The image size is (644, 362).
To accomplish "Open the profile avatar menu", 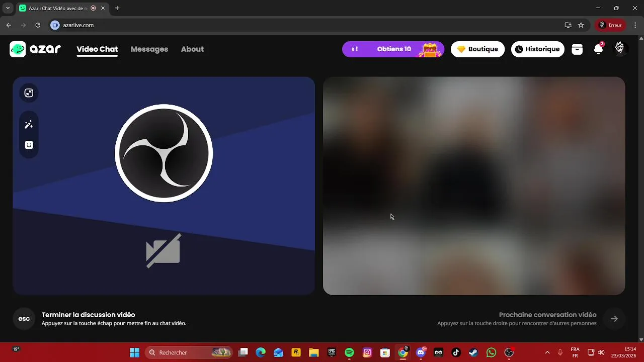I will [x=620, y=48].
